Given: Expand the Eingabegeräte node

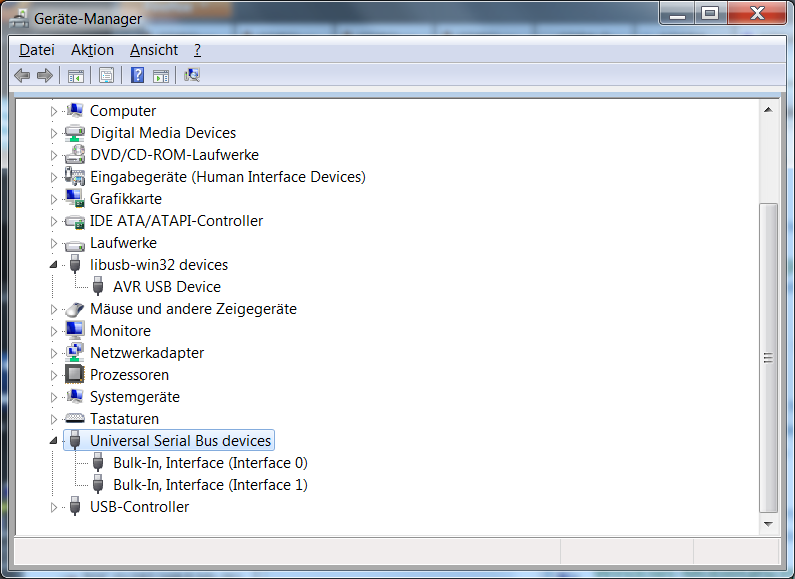Looking at the screenshot, I should [54, 177].
